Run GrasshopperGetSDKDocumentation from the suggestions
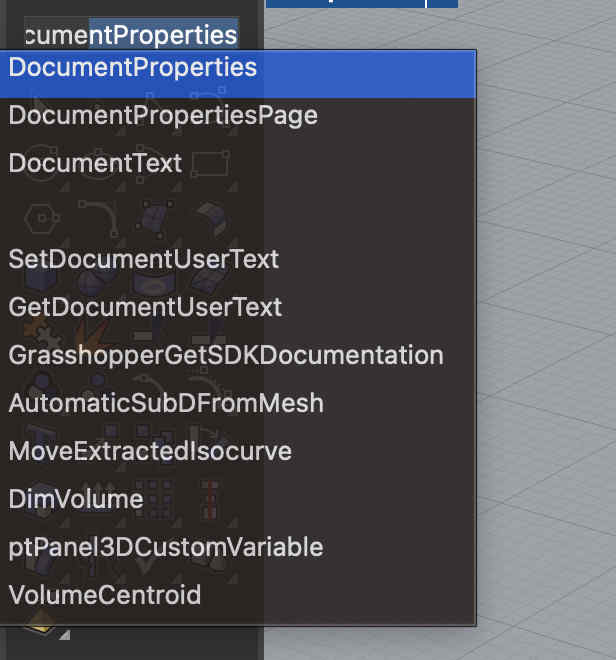This screenshot has height=660, width=616. [225, 355]
